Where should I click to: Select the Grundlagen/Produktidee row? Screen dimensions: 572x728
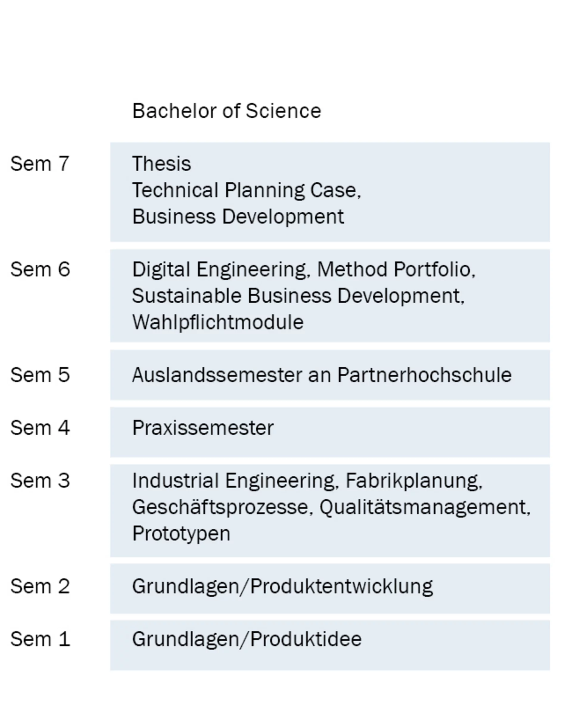pos(247,639)
